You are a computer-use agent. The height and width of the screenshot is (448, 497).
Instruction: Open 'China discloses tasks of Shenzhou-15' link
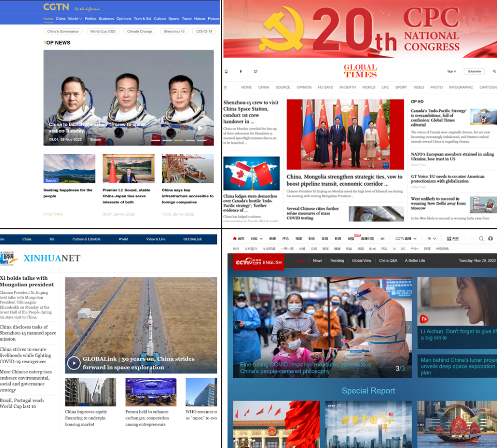[28, 333]
